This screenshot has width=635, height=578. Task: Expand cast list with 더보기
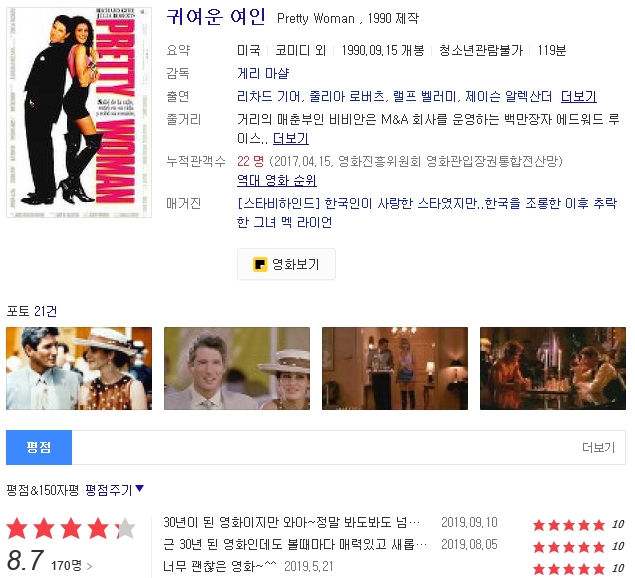coord(578,96)
